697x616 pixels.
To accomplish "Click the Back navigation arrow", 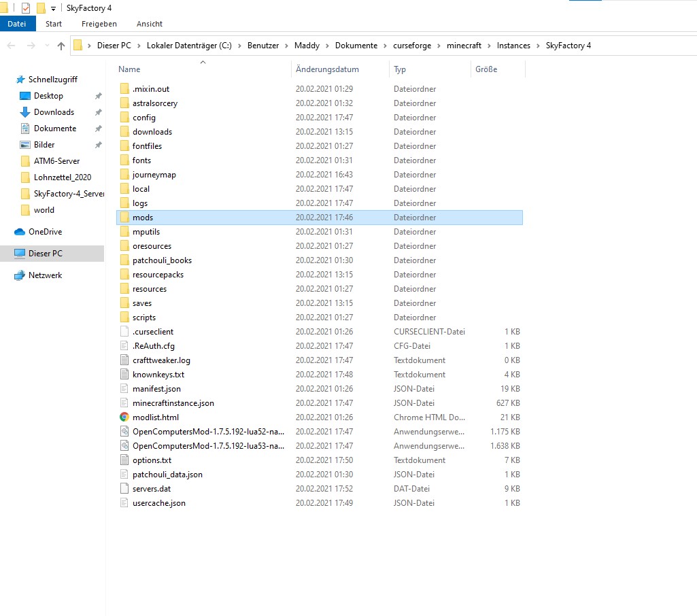I will tap(12, 46).
